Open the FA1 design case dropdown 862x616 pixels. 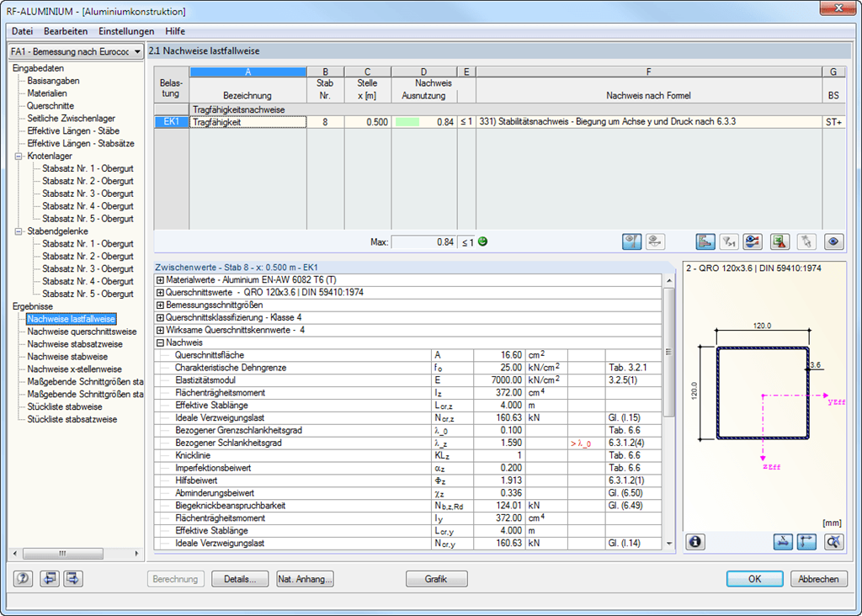[76, 51]
